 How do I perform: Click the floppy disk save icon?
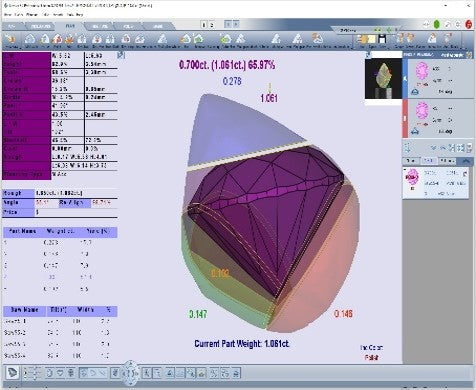coord(382,39)
